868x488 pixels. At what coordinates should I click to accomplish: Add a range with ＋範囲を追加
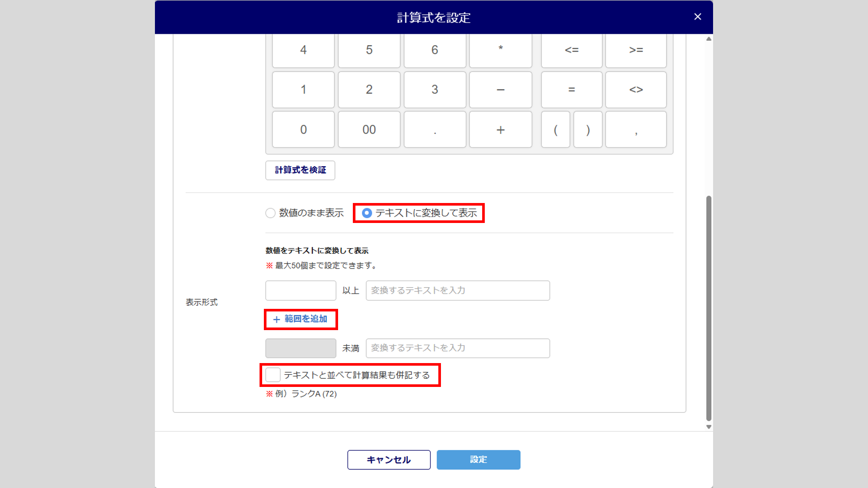(x=300, y=319)
